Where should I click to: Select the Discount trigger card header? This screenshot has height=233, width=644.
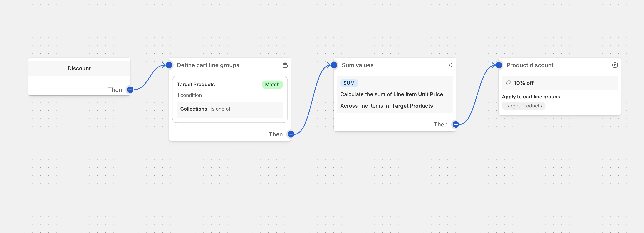tap(79, 68)
